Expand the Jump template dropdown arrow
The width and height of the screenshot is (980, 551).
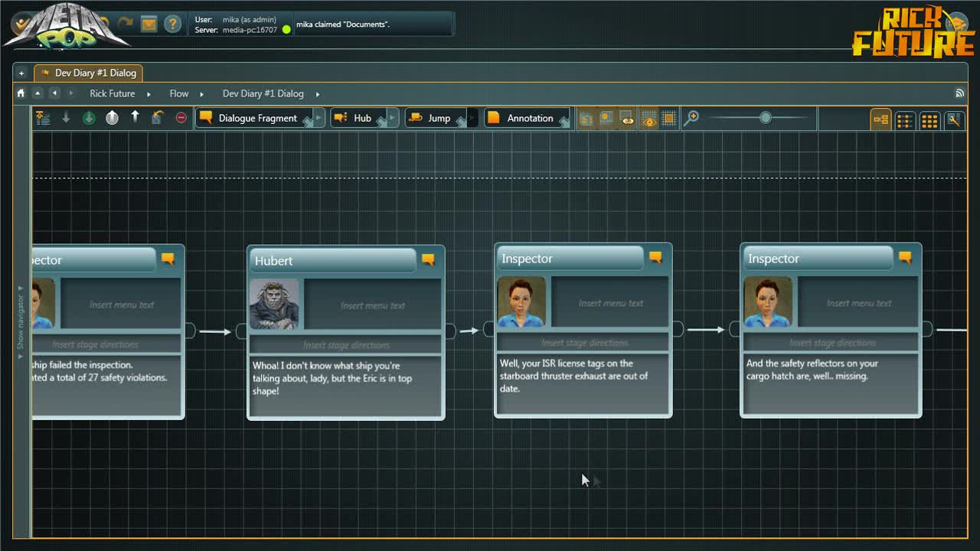(472, 118)
